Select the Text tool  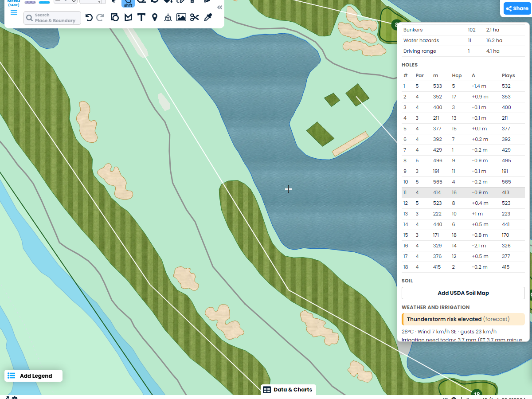click(x=141, y=17)
